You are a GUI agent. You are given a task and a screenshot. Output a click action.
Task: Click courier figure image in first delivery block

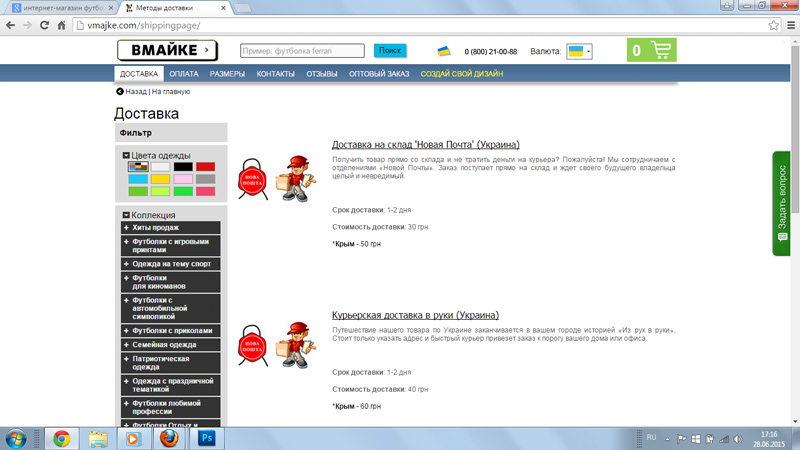(296, 179)
